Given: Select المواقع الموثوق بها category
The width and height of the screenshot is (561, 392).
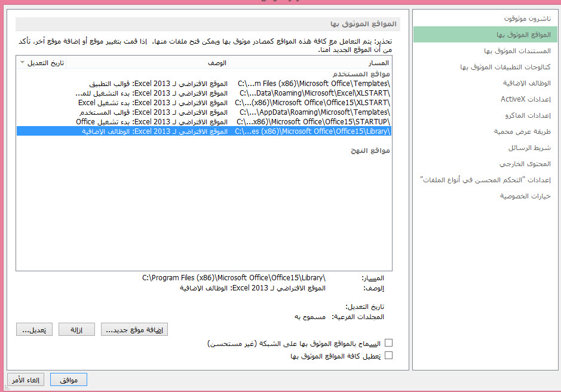Looking at the screenshot, I should 485,35.
